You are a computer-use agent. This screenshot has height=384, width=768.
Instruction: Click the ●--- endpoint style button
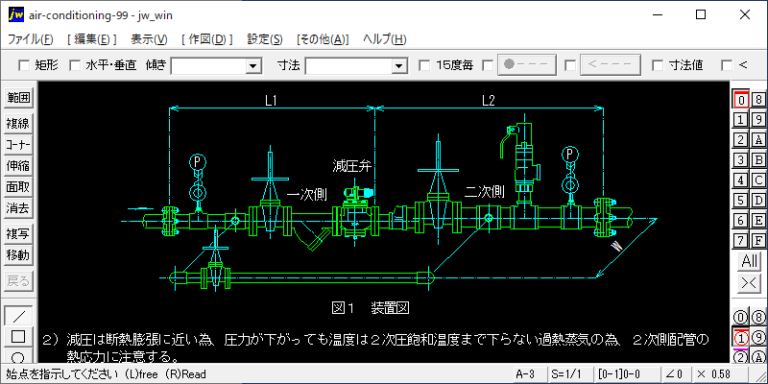click(527, 65)
